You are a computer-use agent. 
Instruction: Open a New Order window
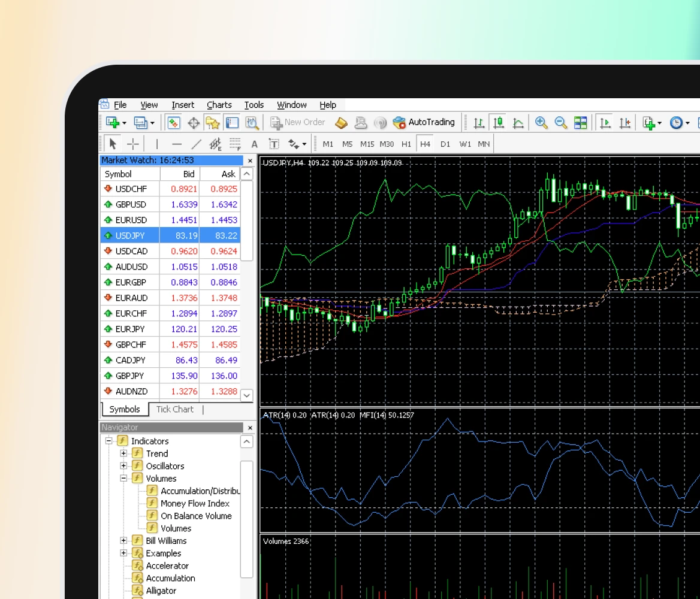click(x=298, y=122)
